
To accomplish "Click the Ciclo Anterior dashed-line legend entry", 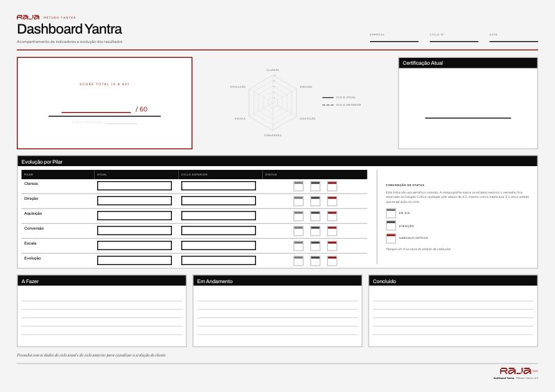I will [341, 105].
